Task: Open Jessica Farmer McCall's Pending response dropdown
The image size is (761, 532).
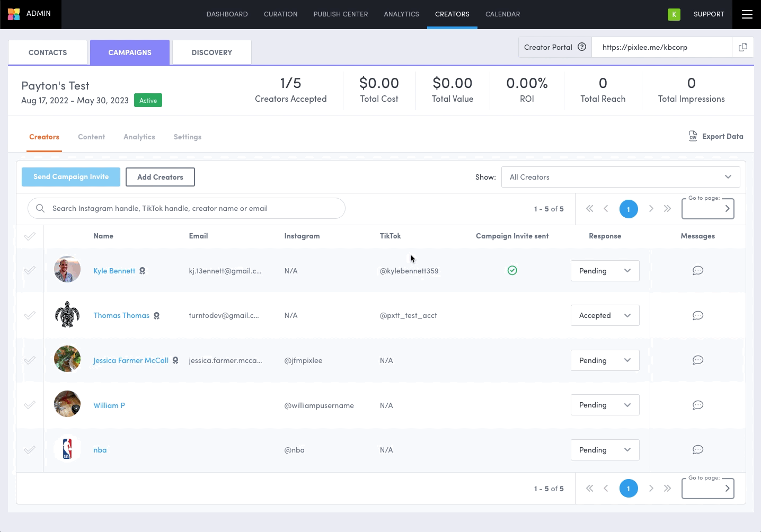Action: [x=605, y=360]
